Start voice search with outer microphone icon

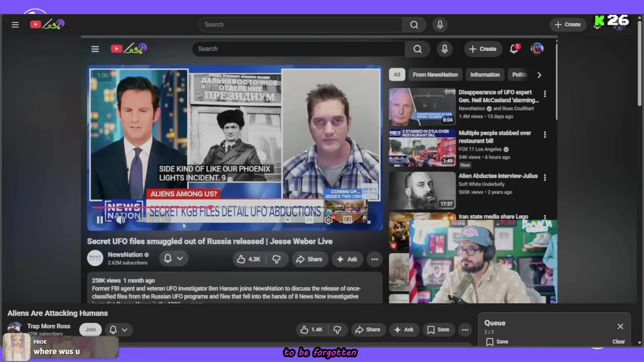[x=440, y=25]
